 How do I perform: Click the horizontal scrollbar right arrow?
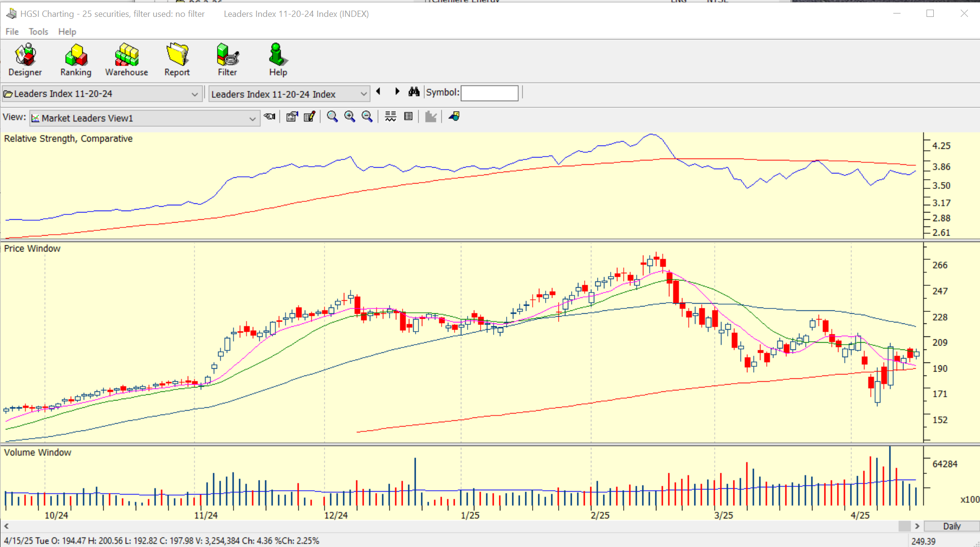click(x=917, y=526)
